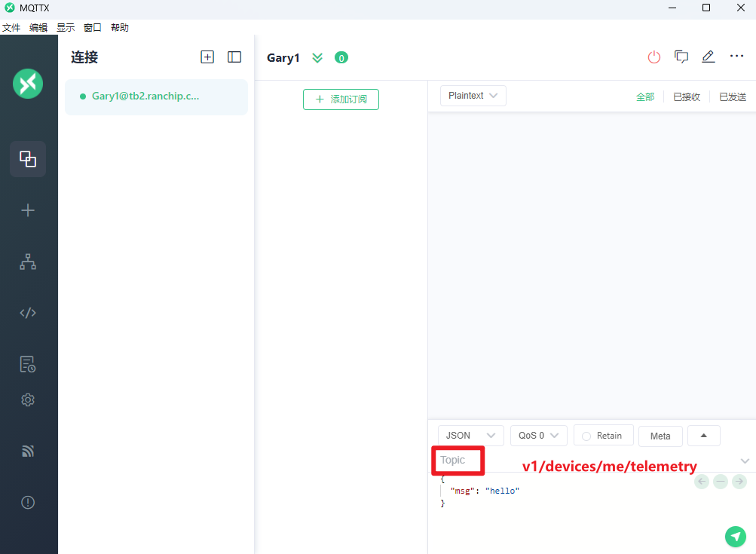The image size is (756, 554).
Task: Click the MQTTX logo in the sidebar
Action: click(x=28, y=84)
